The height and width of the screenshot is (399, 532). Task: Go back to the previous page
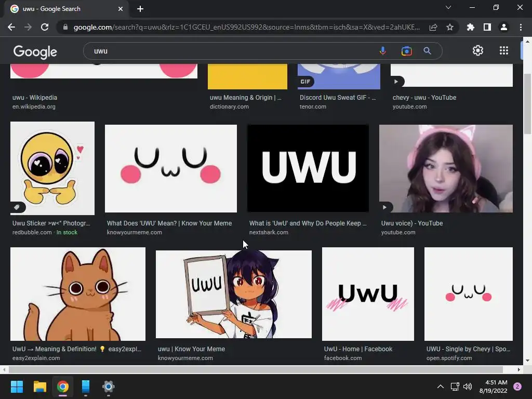(11, 27)
